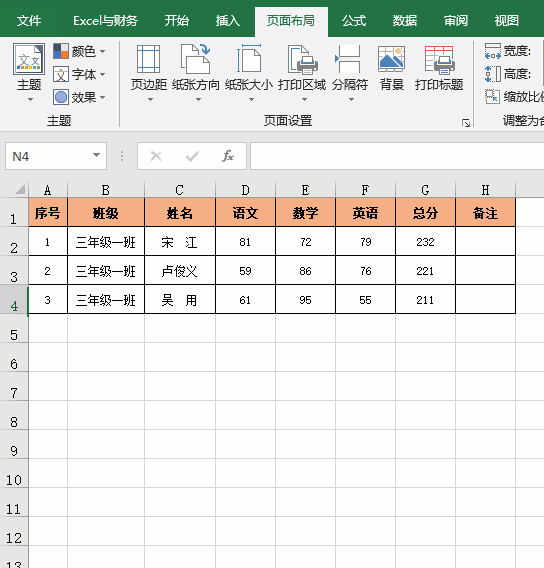The height and width of the screenshot is (568, 544).
Task: Open 纸张方向 orientation options
Action: coord(196,59)
